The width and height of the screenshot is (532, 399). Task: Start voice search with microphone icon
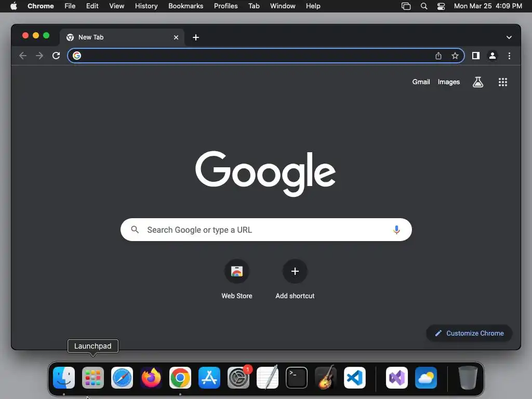point(396,230)
